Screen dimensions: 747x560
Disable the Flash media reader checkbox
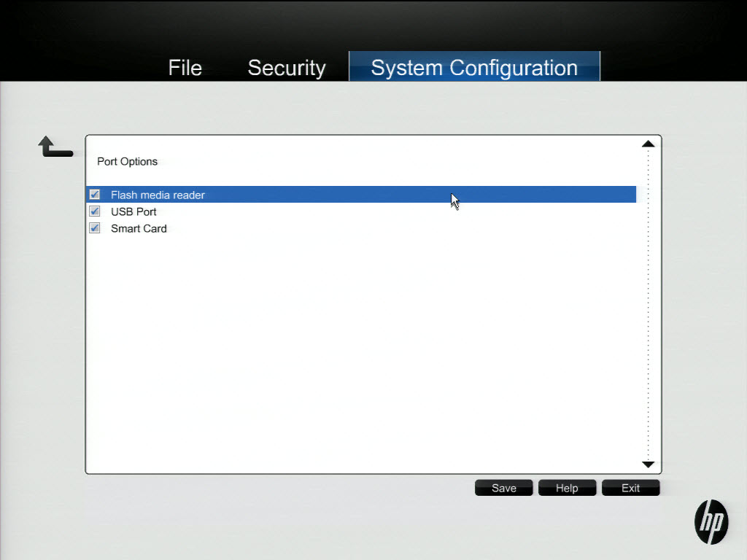(x=94, y=195)
